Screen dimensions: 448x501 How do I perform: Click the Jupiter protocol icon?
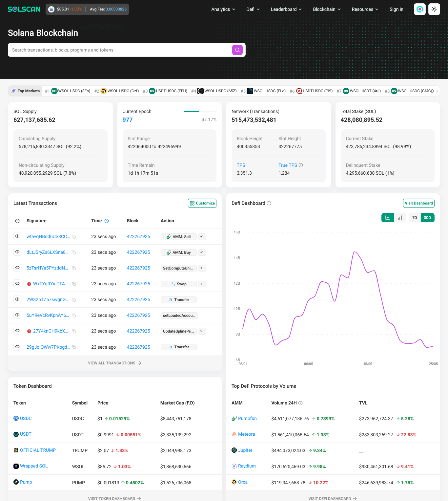point(234,450)
